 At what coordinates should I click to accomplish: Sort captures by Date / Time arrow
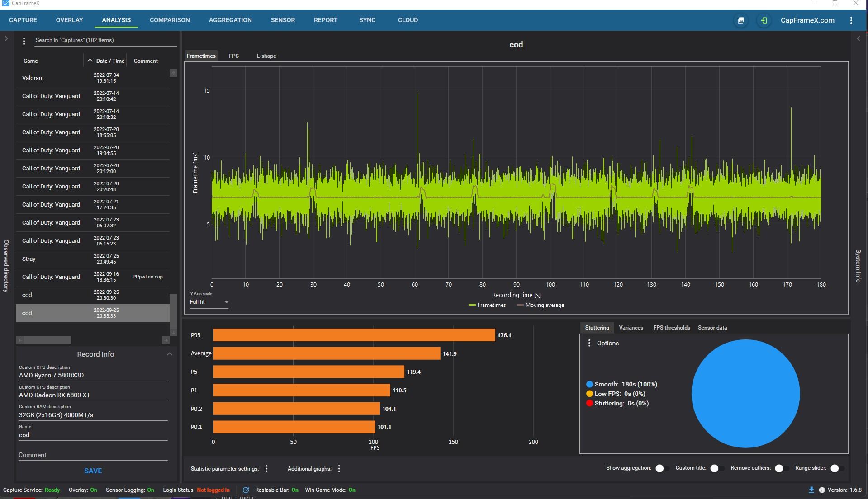coord(90,61)
